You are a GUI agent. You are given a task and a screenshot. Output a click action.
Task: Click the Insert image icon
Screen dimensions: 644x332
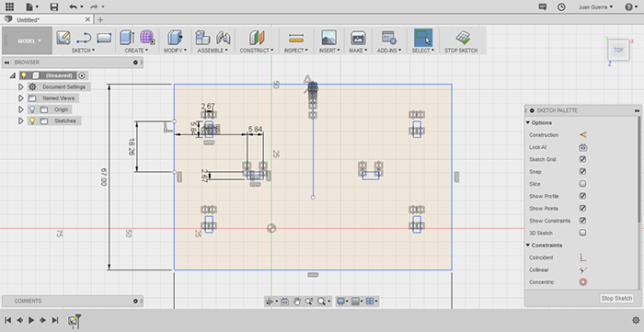[328, 38]
